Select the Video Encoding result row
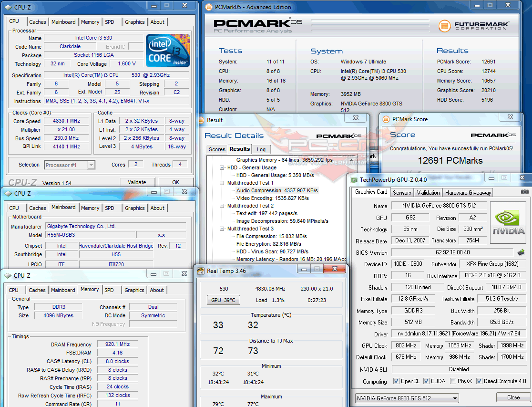The width and height of the screenshot is (532, 407). (x=273, y=198)
